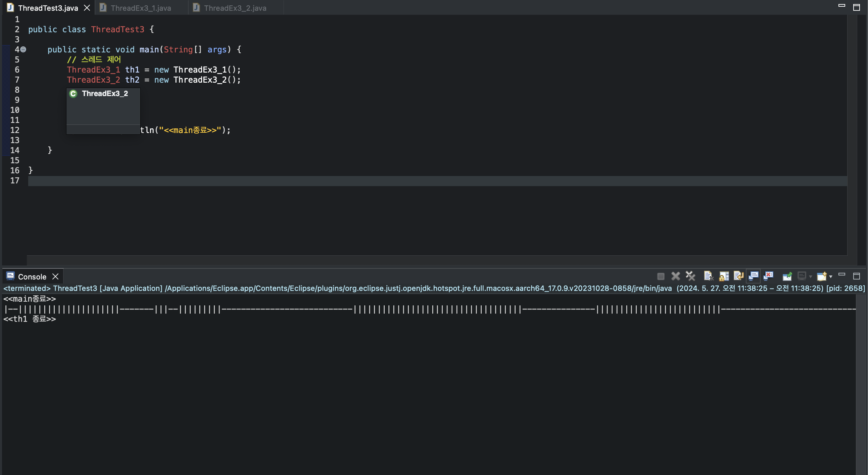This screenshot has width=868, height=475.
Task: Open the New Console View dropdown arrow
Action: click(x=831, y=277)
